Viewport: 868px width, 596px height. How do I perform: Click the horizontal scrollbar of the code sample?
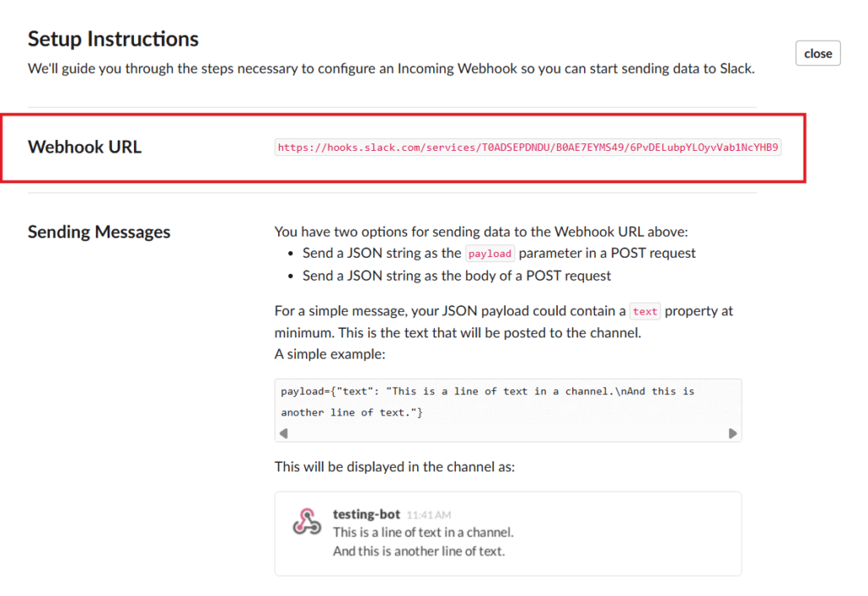508,432
